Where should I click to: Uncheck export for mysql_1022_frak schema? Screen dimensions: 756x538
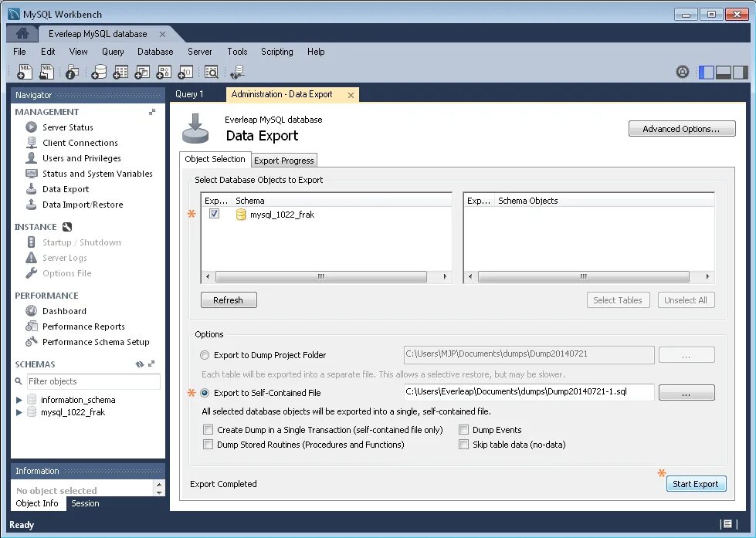(x=214, y=214)
